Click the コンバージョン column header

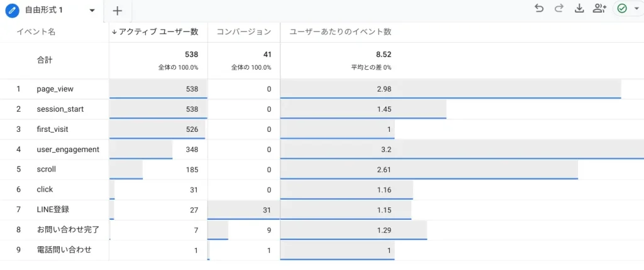(243, 32)
